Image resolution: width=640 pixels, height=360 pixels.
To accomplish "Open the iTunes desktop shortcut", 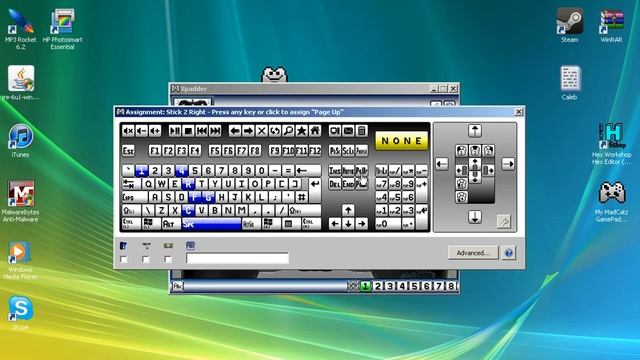I will pos(20,141).
